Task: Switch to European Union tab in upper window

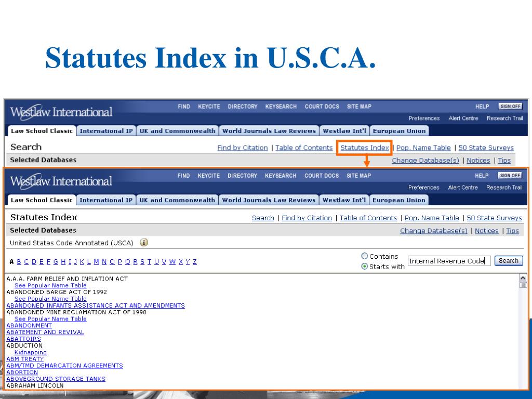Action: coord(399,131)
